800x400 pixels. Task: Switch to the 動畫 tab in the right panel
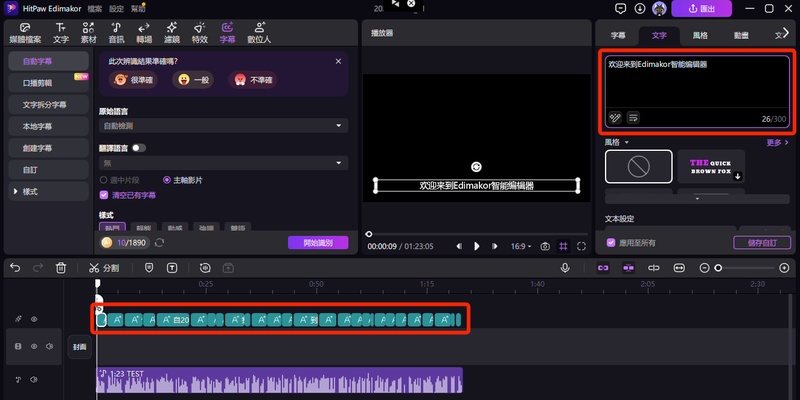point(741,36)
